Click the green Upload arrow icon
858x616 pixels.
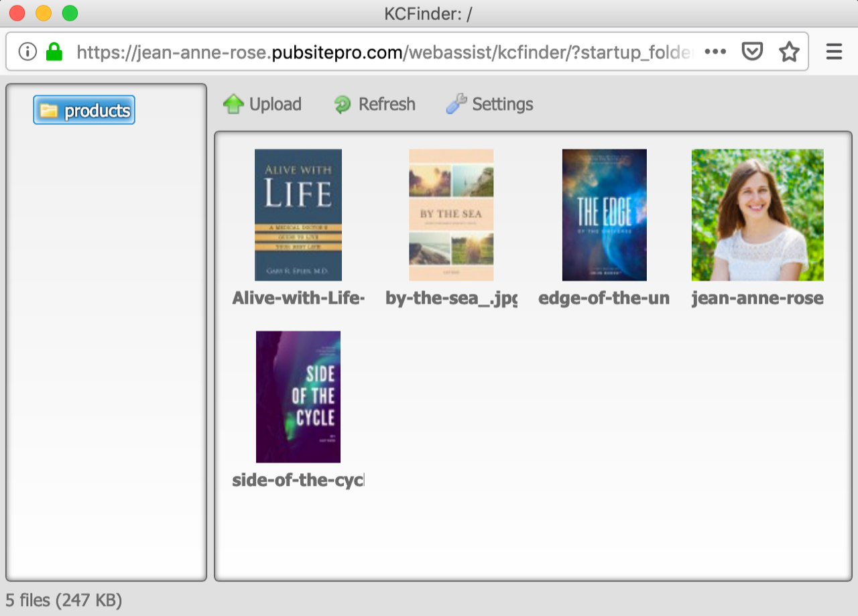(x=233, y=104)
